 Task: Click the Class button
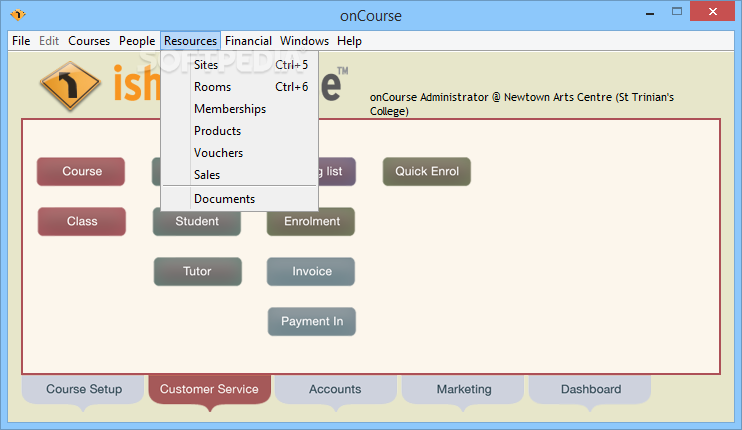(x=82, y=221)
